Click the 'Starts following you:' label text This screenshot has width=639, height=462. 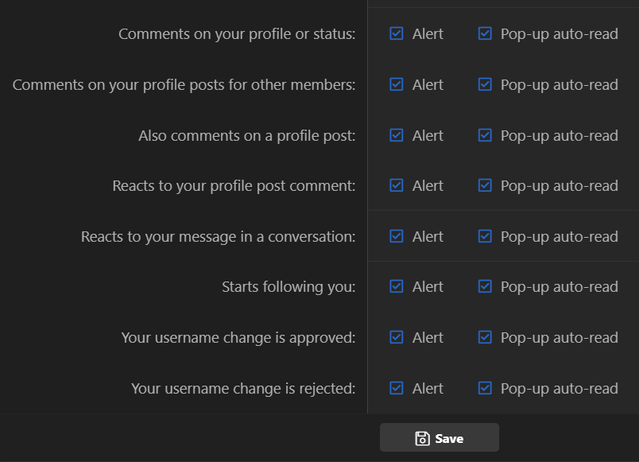289,287
